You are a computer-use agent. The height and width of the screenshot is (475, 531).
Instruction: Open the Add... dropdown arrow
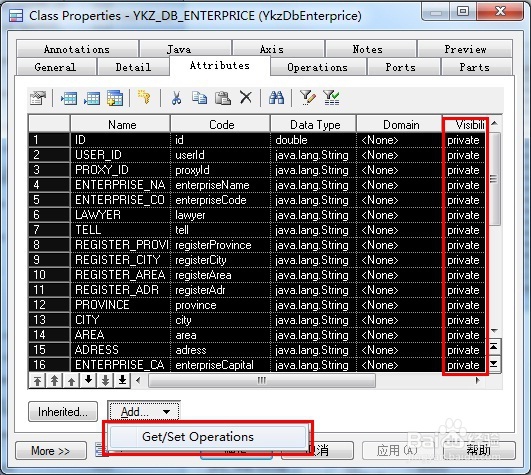(166, 412)
